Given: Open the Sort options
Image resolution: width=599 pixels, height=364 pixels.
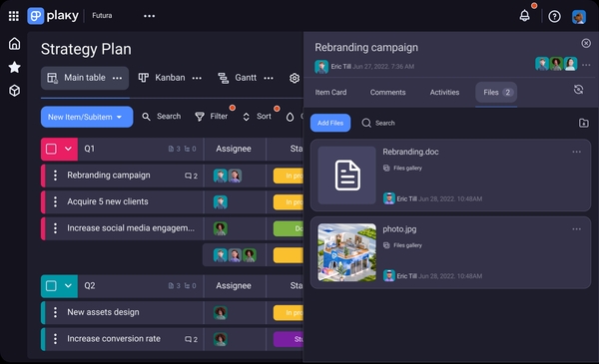Looking at the screenshot, I should pyautogui.click(x=258, y=117).
